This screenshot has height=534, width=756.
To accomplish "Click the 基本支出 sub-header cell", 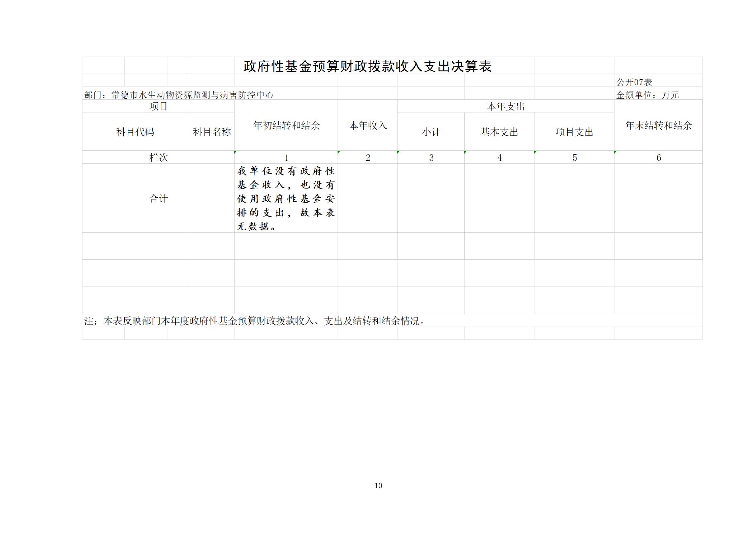I will coord(499,132).
